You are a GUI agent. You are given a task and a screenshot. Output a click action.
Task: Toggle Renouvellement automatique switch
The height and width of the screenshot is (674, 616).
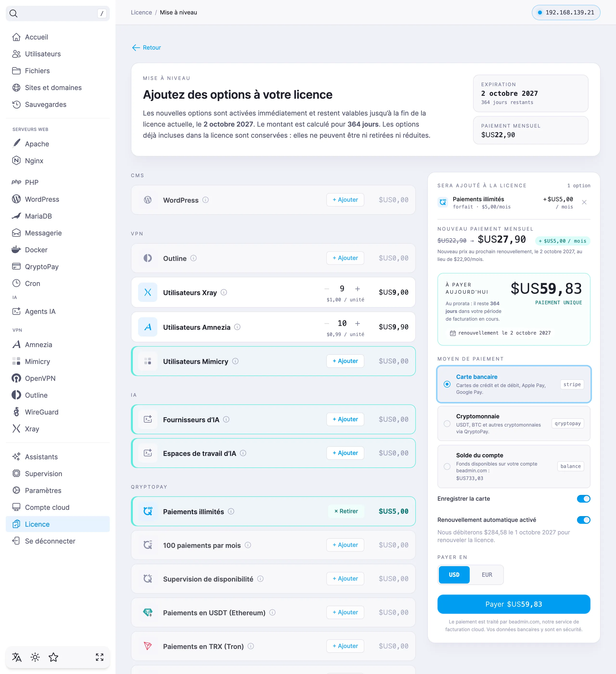coord(584,520)
